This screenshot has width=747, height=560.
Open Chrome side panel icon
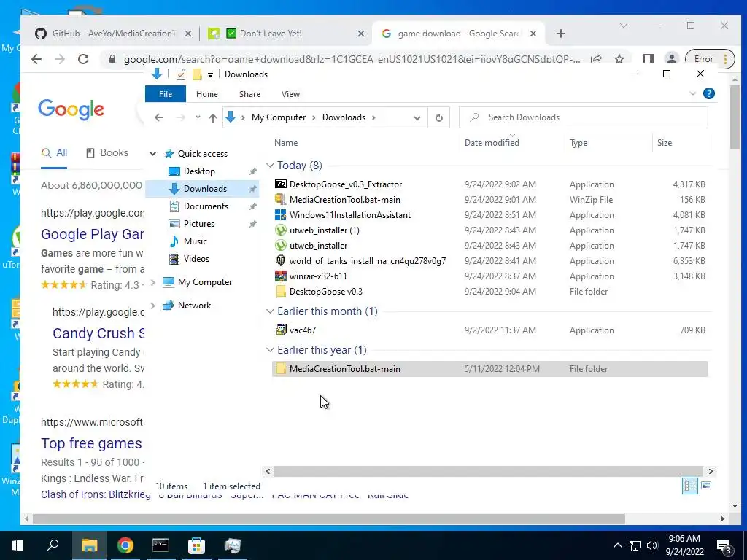point(648,59)
